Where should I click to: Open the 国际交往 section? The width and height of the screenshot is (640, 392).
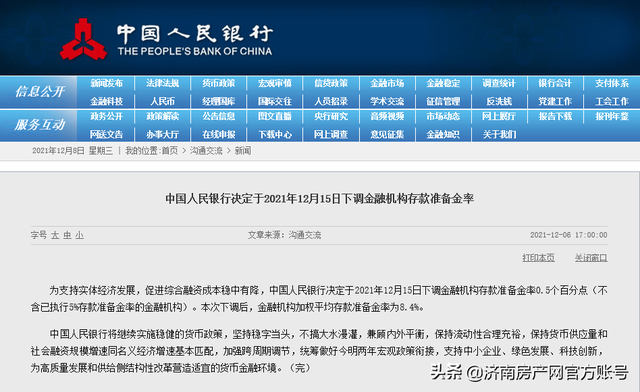click(275, 101)
